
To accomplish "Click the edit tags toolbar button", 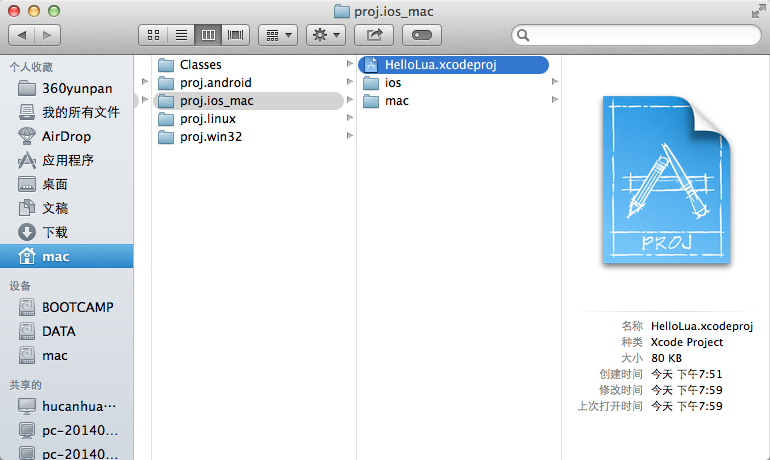I will 422,35.
